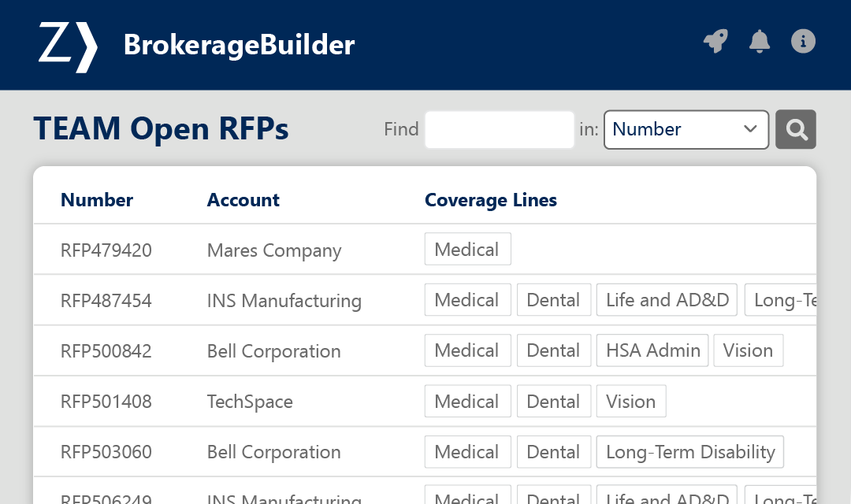Viewport: 851px width, 504px height.
Task: Click the BrokerageBuilder Z logo icon
Action: pyautogui.click(x=68, y=46)
